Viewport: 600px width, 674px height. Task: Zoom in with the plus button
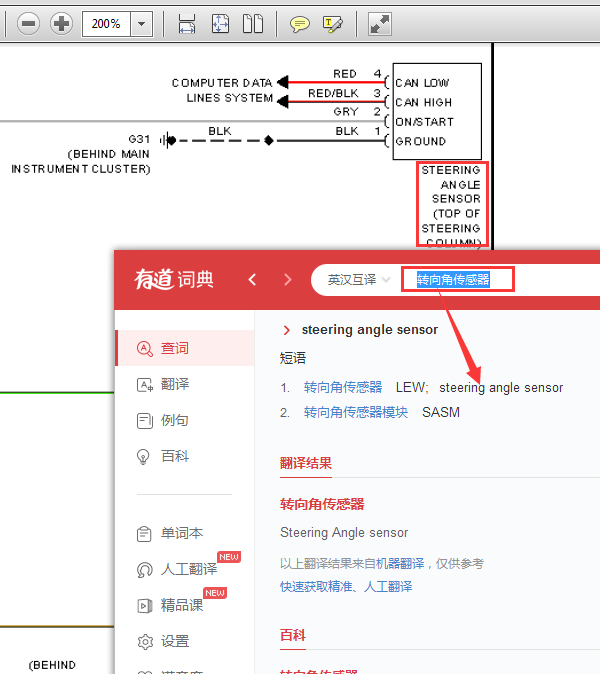[x=61, y=23]
